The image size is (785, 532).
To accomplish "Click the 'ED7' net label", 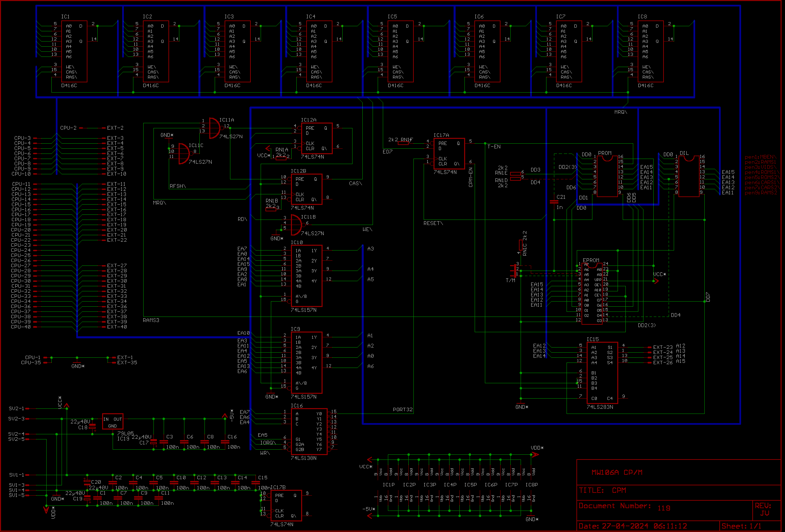I will (x=388, y=152).
